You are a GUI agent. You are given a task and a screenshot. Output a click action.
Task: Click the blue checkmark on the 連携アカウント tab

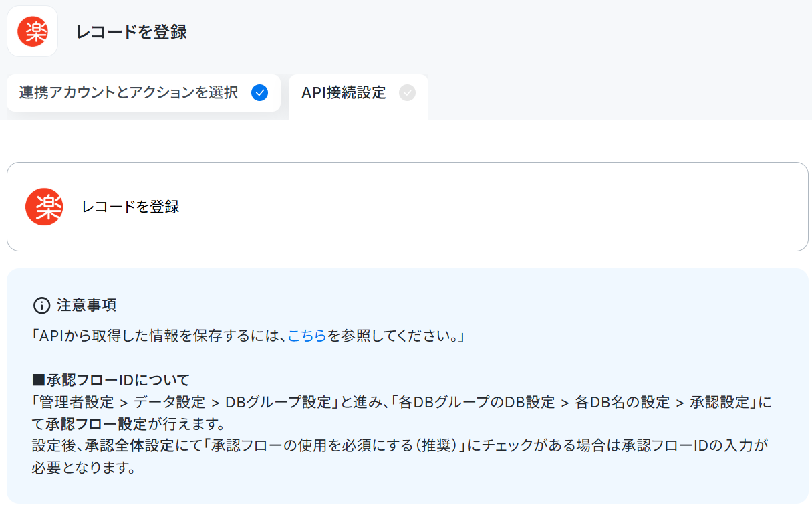pyautogui.click(x=259, y=93)
